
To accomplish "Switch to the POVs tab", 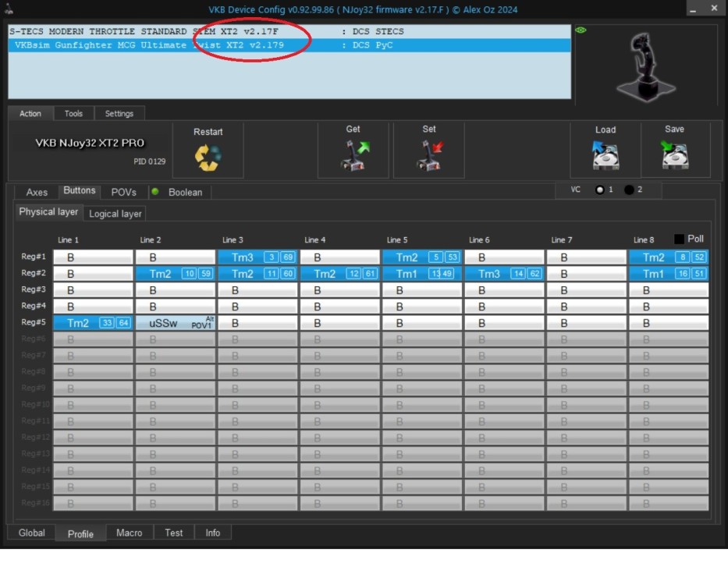I will 123,192.
